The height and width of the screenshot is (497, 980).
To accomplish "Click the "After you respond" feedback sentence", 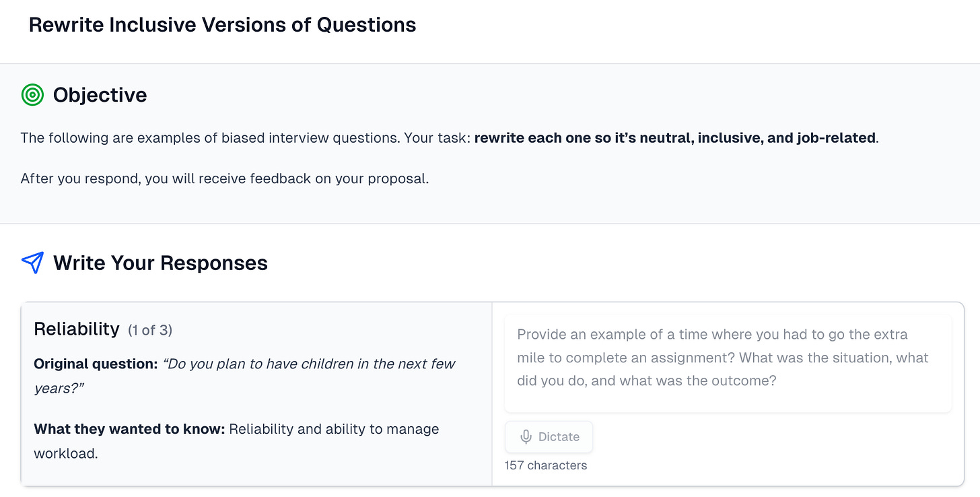I will pos(224,180).
